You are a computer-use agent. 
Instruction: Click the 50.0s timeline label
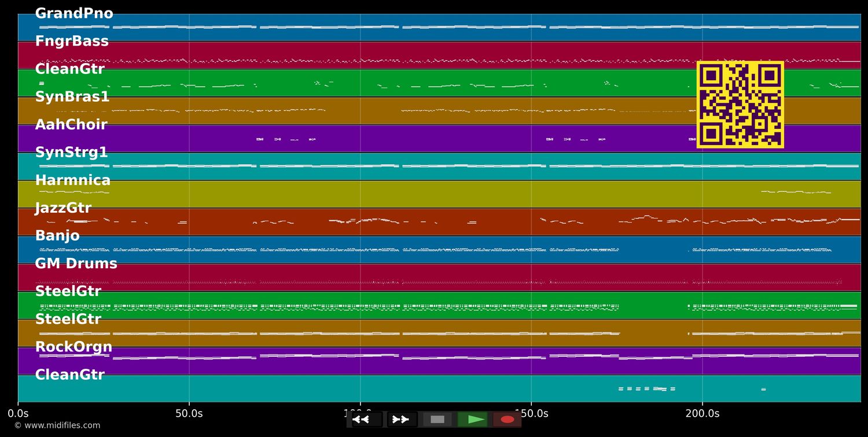click(189, 413)
